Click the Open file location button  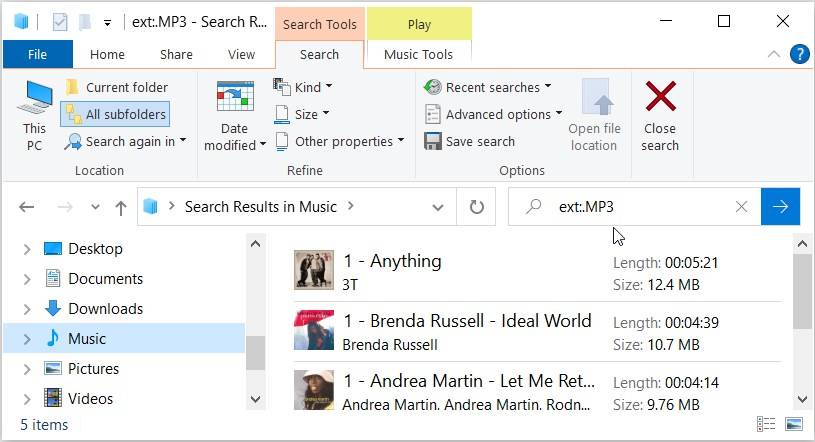[594, 115]
